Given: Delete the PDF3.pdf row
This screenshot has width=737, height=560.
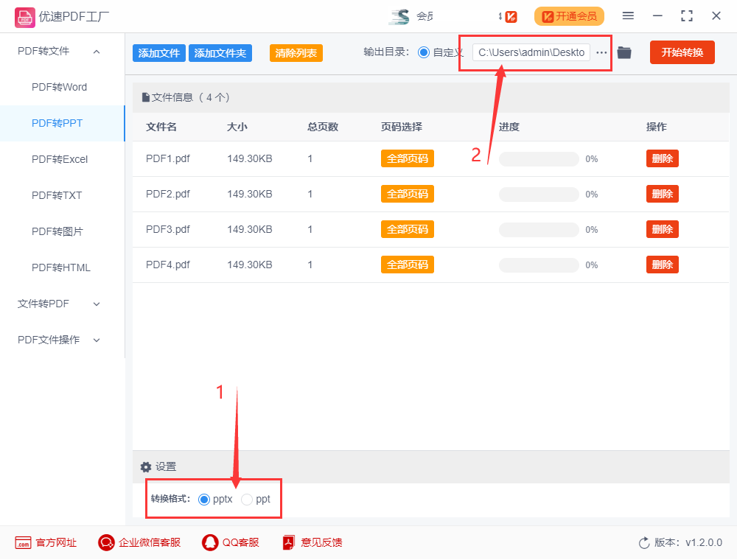Looking at the screenshot, I should [x=663, y=229].
